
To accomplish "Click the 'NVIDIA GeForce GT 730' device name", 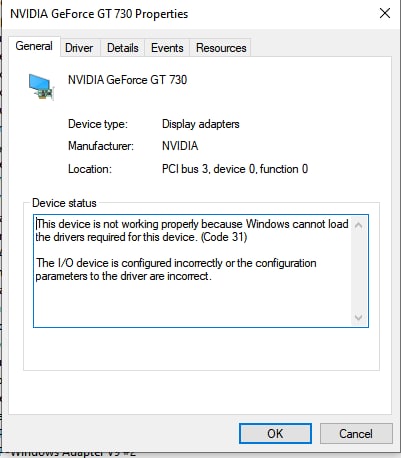I will [x=127, y=80].
